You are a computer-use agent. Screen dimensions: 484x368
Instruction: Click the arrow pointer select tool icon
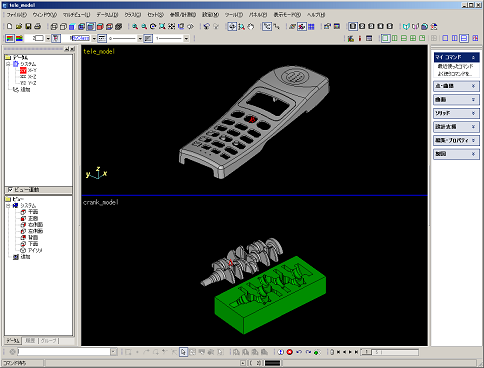click(183, 352)
